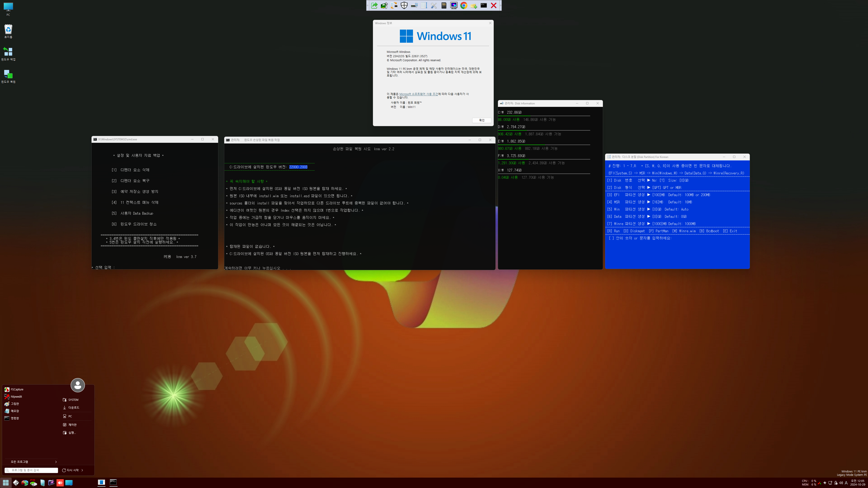Image resolution: width=868 pixels, height=488 pixels.
Task: Expand 모든 프로그램 in the start menu
Action: click(31, 462)
